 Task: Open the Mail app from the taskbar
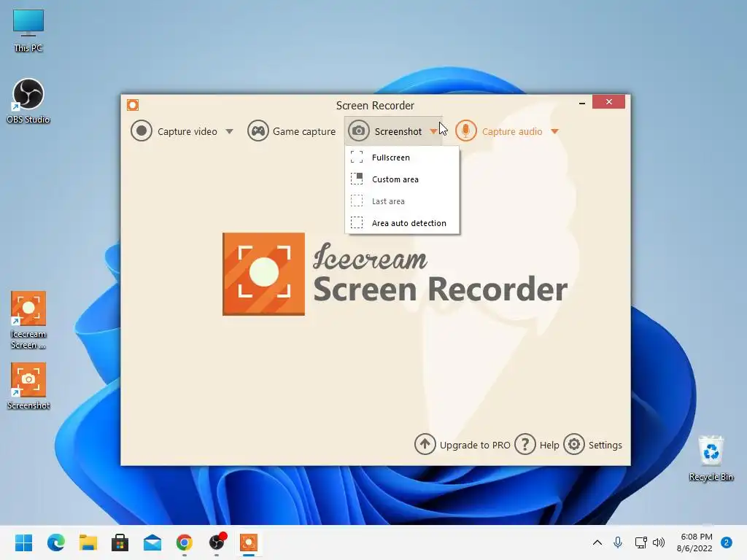click(x=152, y=542)
